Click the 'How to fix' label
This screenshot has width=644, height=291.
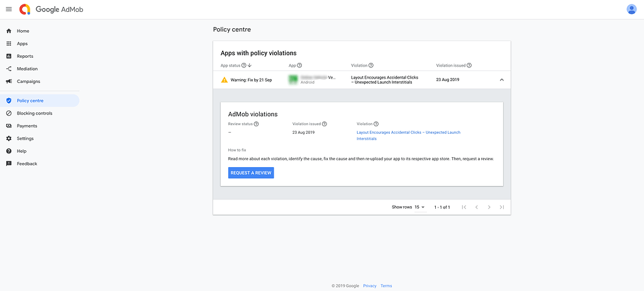(237, 150)
